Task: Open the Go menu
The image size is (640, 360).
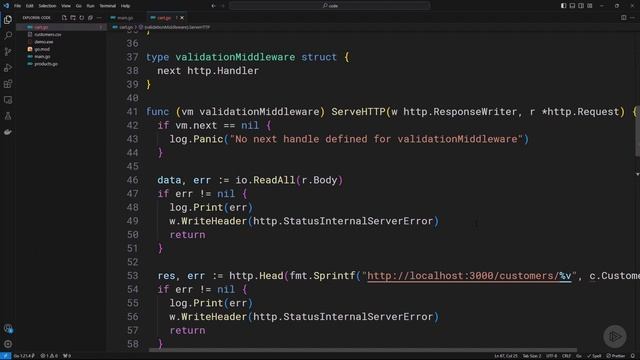Action: pos(79,6)
